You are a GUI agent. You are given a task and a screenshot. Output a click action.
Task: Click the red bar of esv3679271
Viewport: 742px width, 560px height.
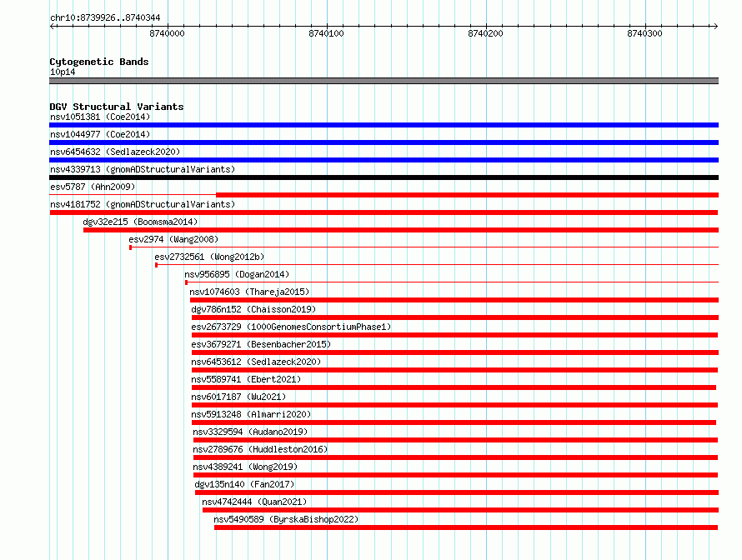tap(455, 352)
